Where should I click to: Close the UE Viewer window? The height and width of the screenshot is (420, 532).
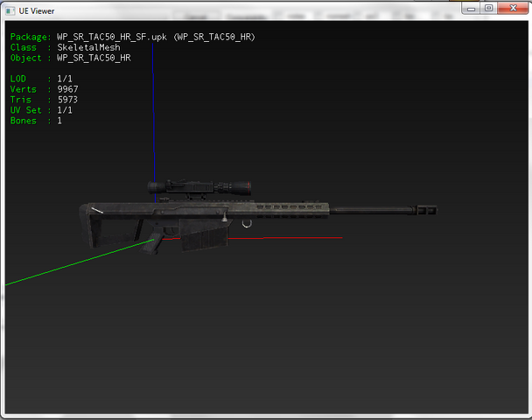coord(513,8)
